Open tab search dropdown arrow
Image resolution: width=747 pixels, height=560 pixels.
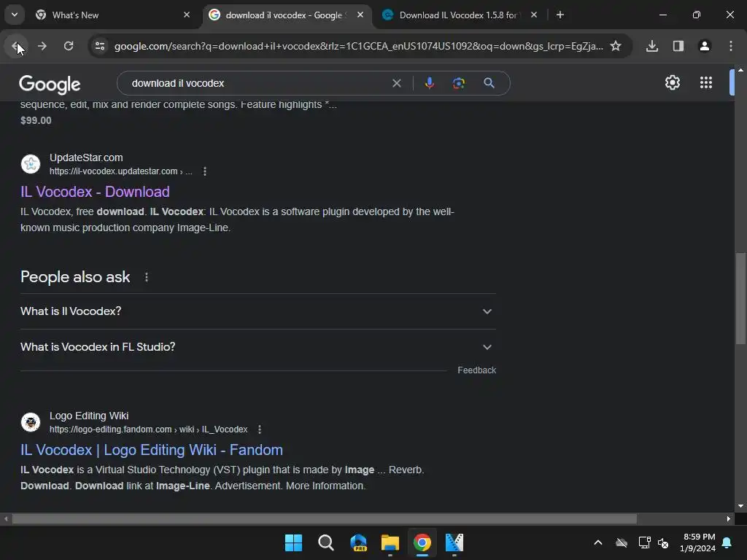coord(15,15)
